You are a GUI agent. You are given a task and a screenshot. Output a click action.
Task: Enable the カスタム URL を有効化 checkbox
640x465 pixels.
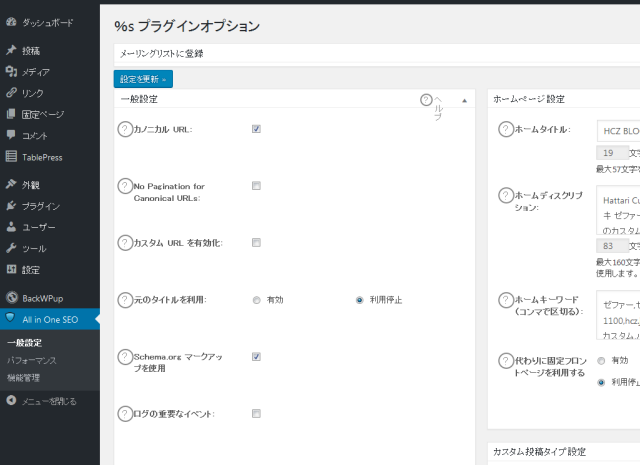(x=256, y=243)
